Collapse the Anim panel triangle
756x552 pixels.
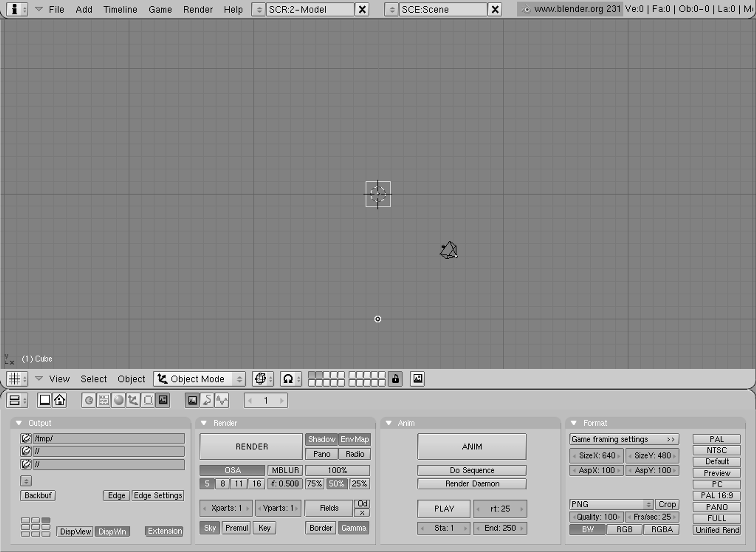coord(388,423)
